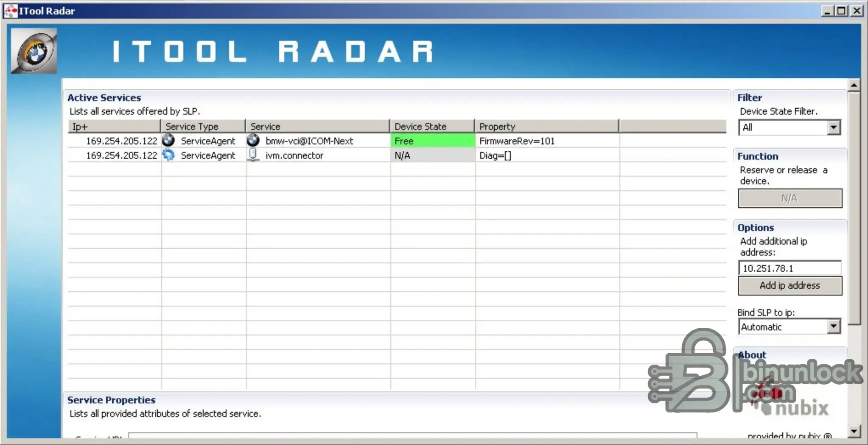Screen dimensions: 868x445
Task: Click the ITool Radar title bar icon
Action: (x=10, y=11)
